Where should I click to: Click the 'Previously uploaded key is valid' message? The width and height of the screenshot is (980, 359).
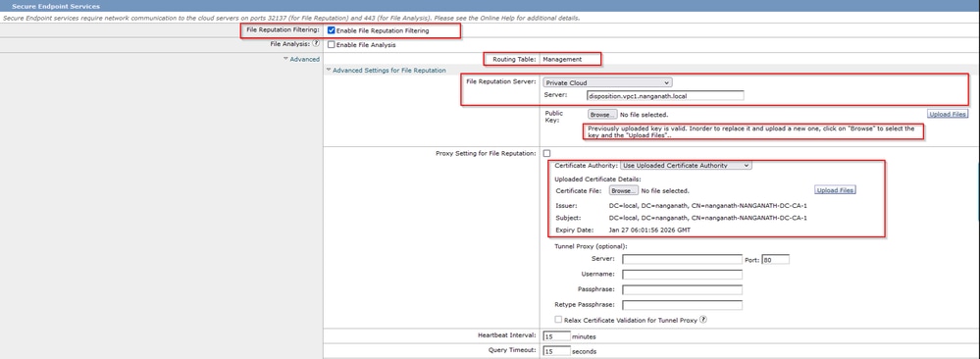pyautogui.click(x=751, y=131)
